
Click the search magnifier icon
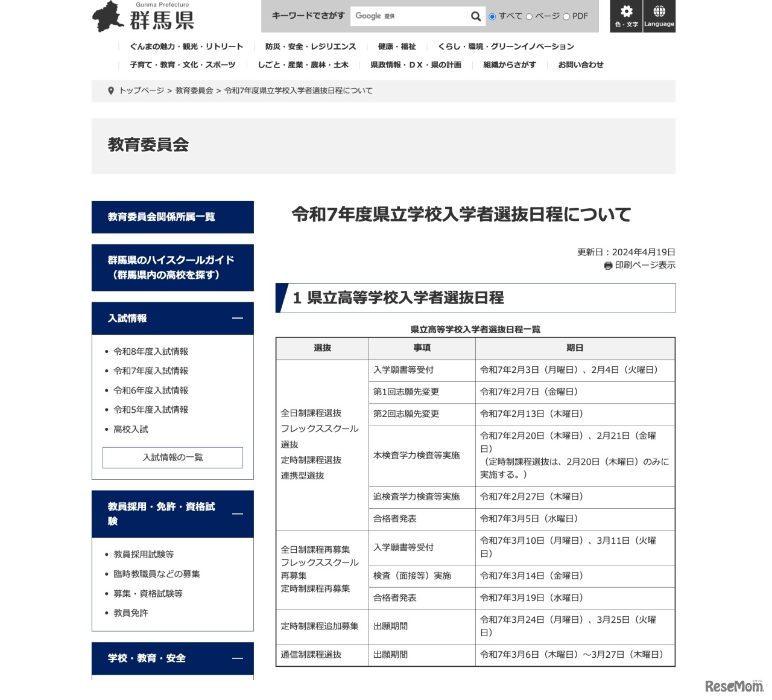coord(475,16)
